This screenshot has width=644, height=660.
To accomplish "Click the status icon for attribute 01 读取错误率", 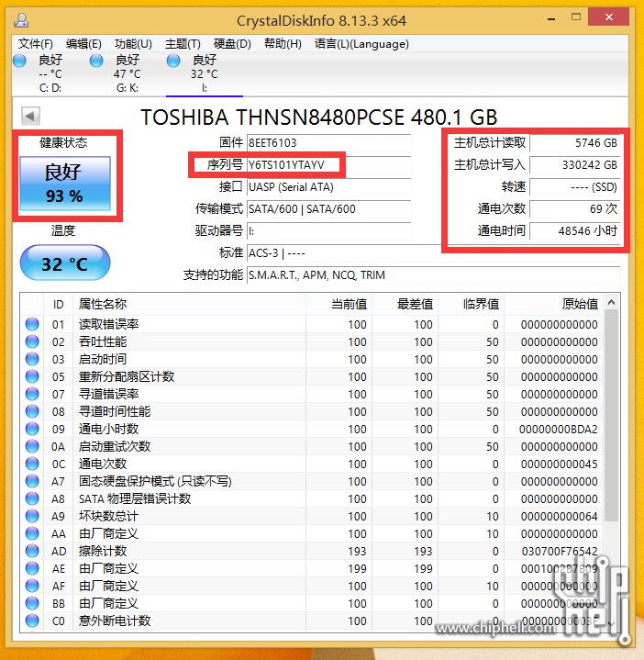I will [x=32, y=324].
